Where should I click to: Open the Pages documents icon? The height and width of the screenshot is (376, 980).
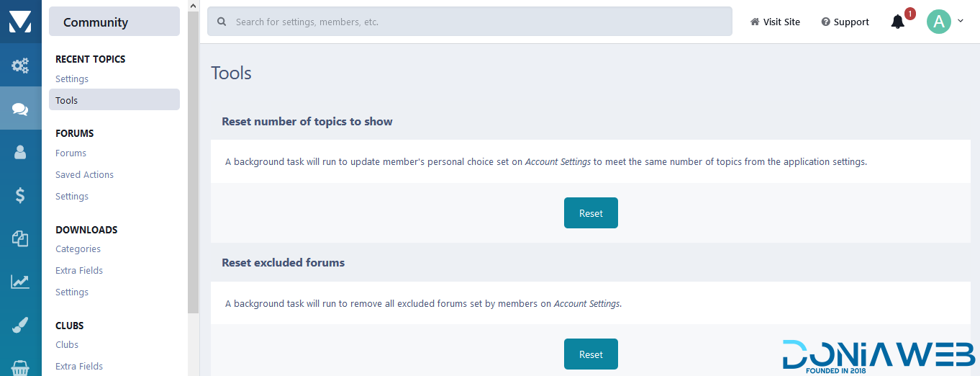[20, 238]
